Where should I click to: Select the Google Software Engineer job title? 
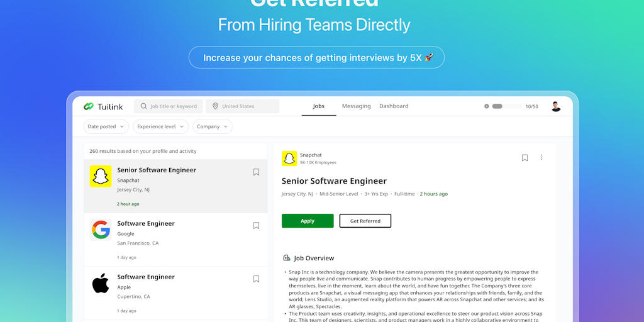pyautogui.click(x=146, y=223)
